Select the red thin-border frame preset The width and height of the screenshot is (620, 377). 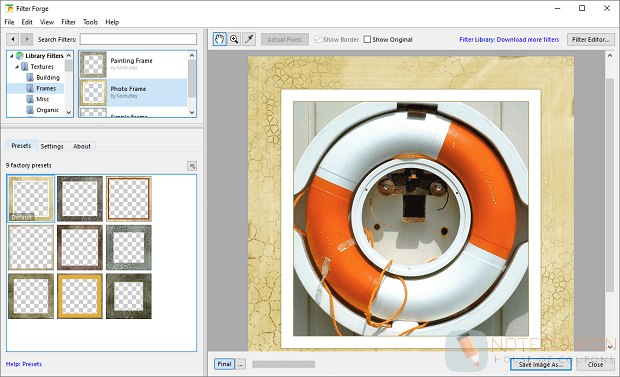[129, 199]
